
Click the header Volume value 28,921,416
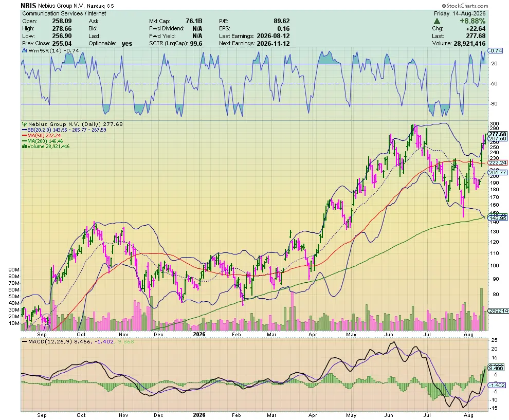coord(469,44)
